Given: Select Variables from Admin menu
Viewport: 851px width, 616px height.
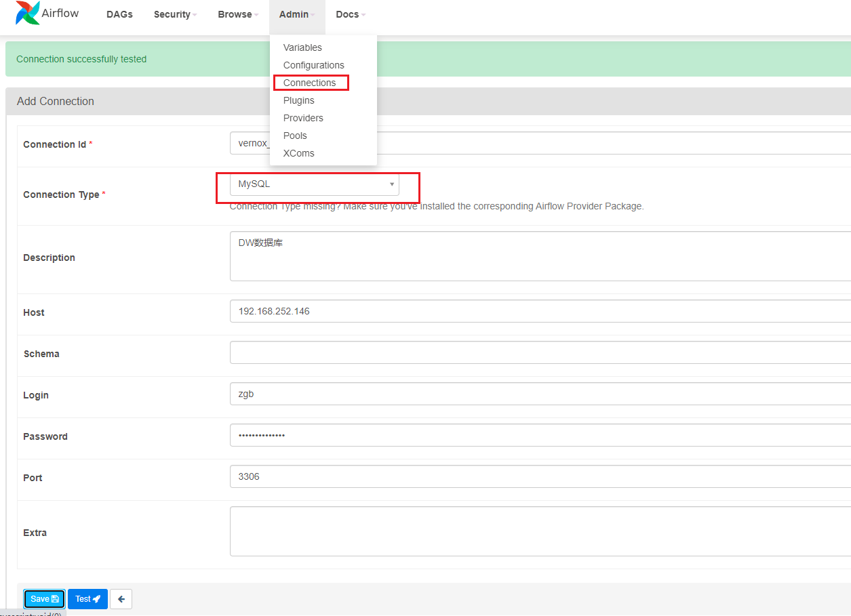Looking at the screenshot, I should (302, 47).
